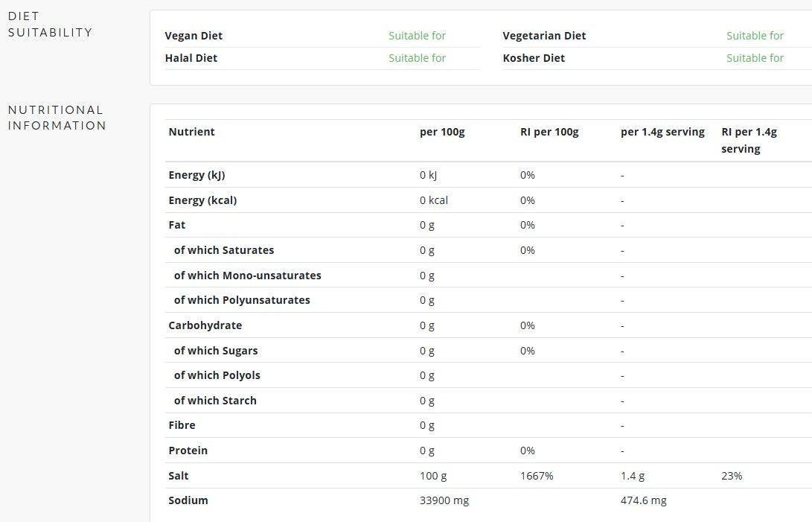Click the of which Saturates row label
The image size is (812, 522).
224,250
